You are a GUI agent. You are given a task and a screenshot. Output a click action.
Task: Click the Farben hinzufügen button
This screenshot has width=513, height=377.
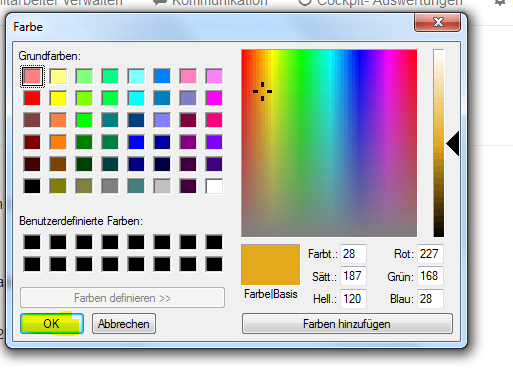(347, 323)
